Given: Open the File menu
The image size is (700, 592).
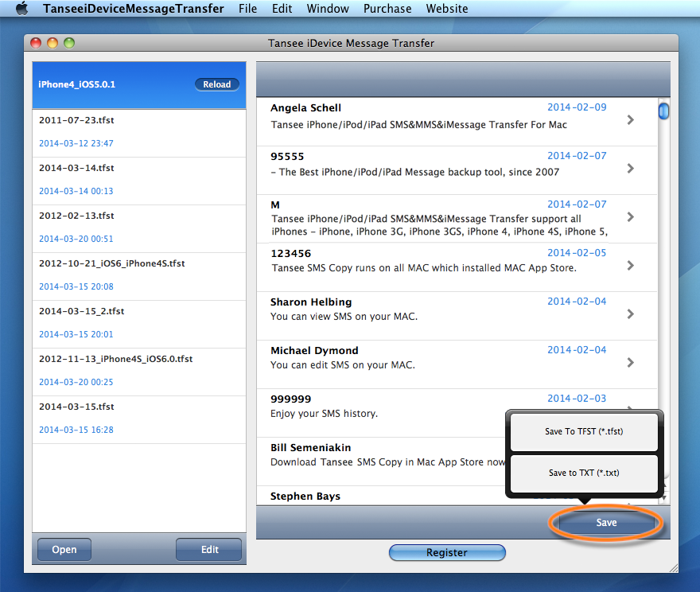Looking at the screenshot, I should [x=247, y=9].
